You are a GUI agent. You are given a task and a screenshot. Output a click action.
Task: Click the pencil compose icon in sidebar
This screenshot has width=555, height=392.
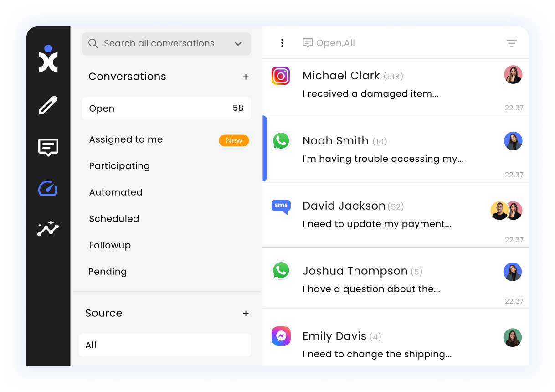[48, 105]
